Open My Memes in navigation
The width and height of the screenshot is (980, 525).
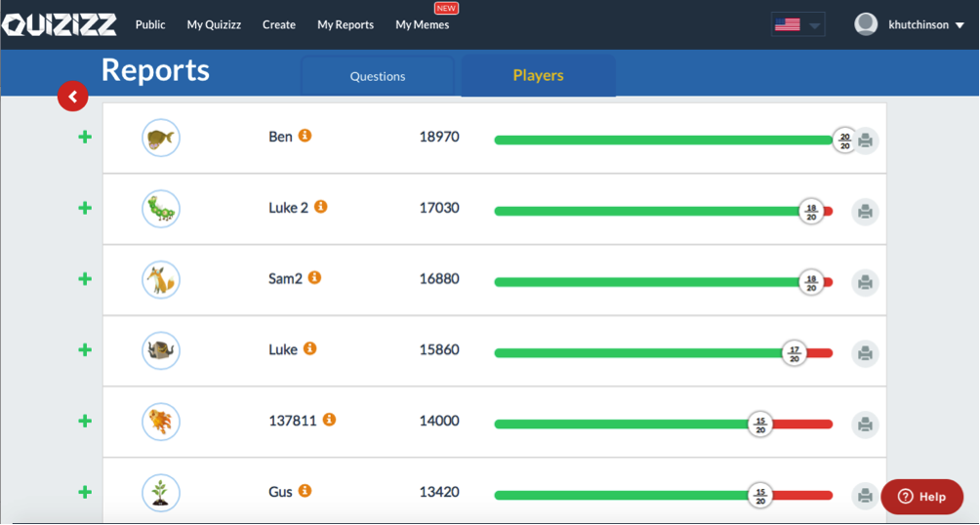(423, 24)
